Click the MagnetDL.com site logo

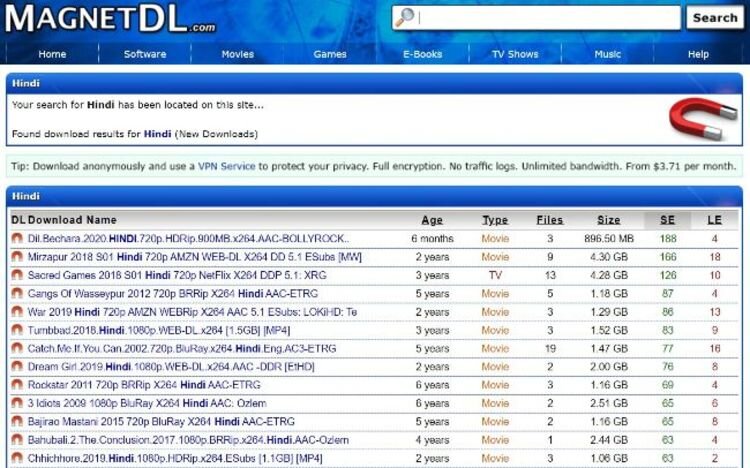coord(110,19)
